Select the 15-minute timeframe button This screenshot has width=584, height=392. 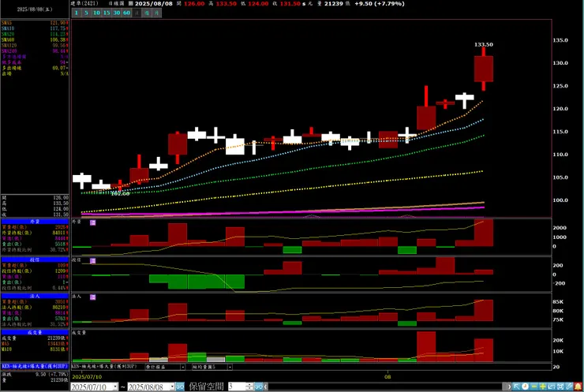coord(107,13)
